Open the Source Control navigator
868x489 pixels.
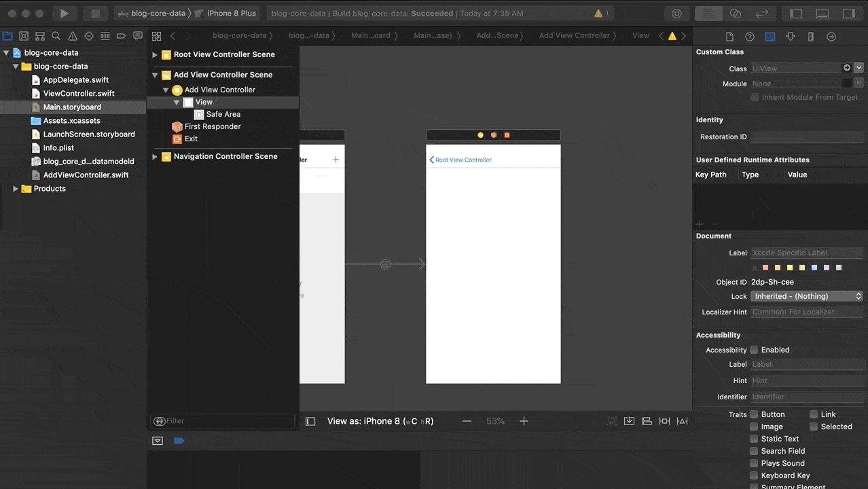point(24,36)
